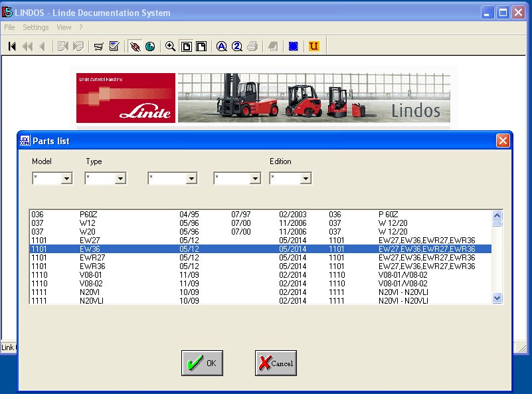
Task: Expand the Model dropdown
Action: pos(67,178)
